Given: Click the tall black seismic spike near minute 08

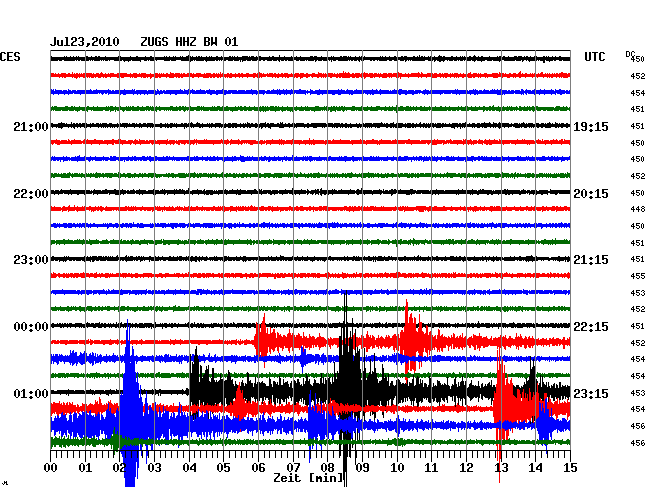Looking at the screenshot, I should 346,387.
